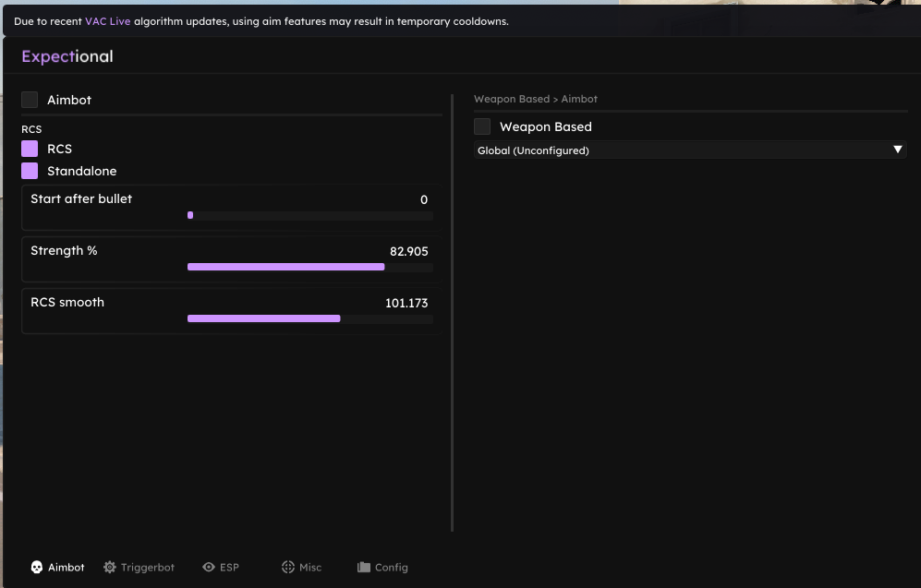Image resolution: width=921 pixels, height=588 pixels.
Task: Tick the Weapon Based checkbox
Action: (482, 126)
